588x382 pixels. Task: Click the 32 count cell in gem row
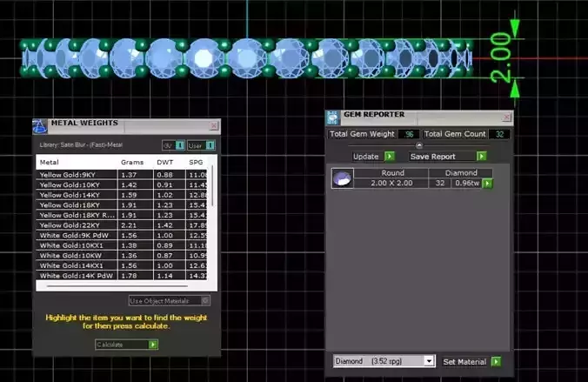pyautogui.click(x=440, y=183)
